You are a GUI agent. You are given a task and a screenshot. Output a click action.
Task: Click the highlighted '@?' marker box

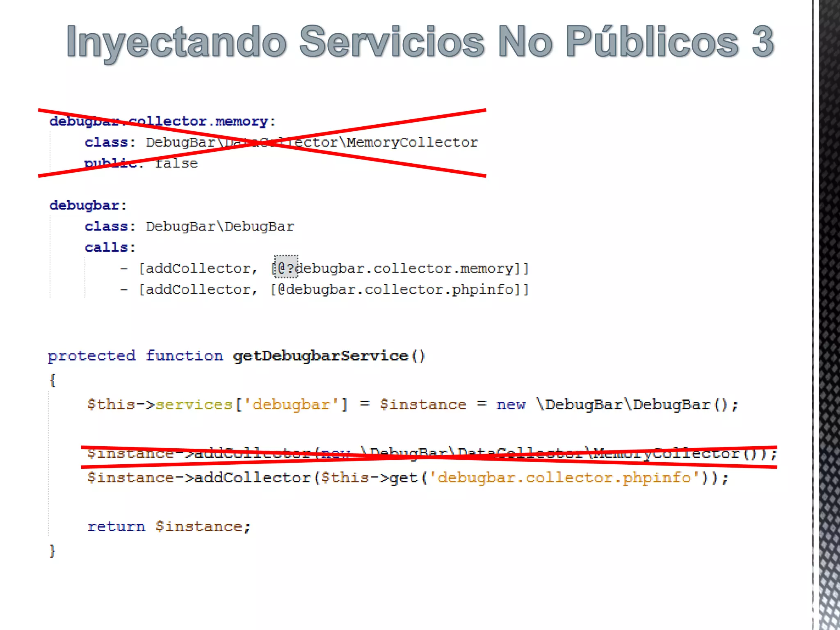286,267
